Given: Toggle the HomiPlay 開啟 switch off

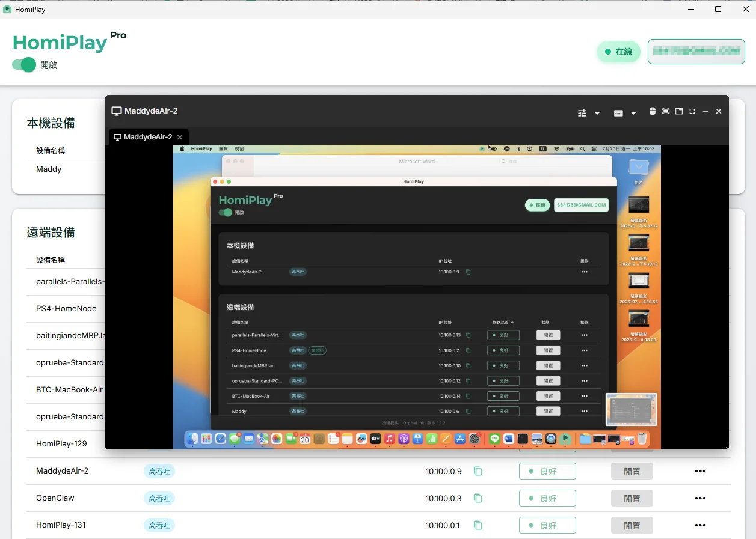Looking at the screenshot, I should (x=24, y=65).
